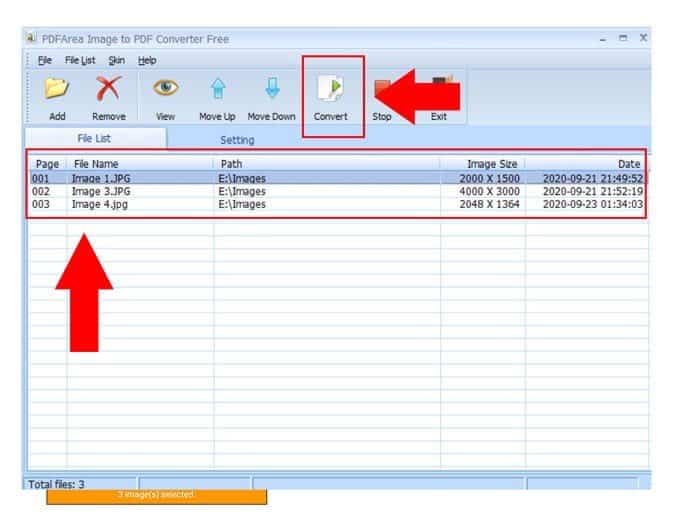This screenshot has width=675, height=524.
Task: Select the Image 3.JPG row
Action: [x=337, y=191]
